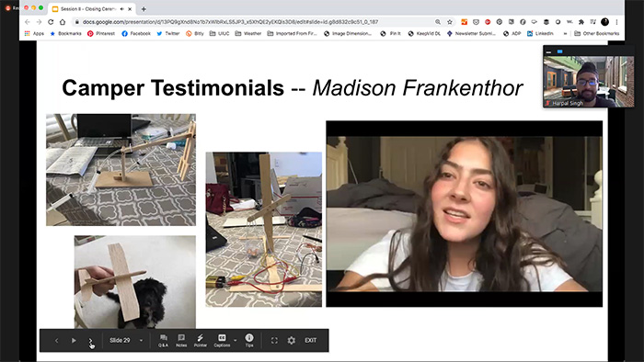Viewport: 644px width, 362px height.
Task: Click the Camper Testimonials slide title
Action: click(292, 88)
